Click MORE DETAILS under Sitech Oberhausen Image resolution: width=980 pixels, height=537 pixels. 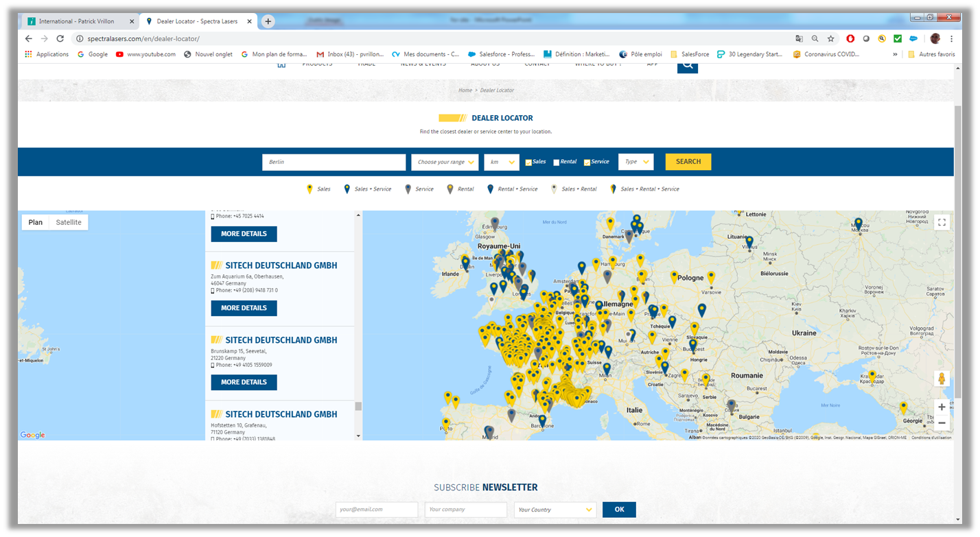244,308
